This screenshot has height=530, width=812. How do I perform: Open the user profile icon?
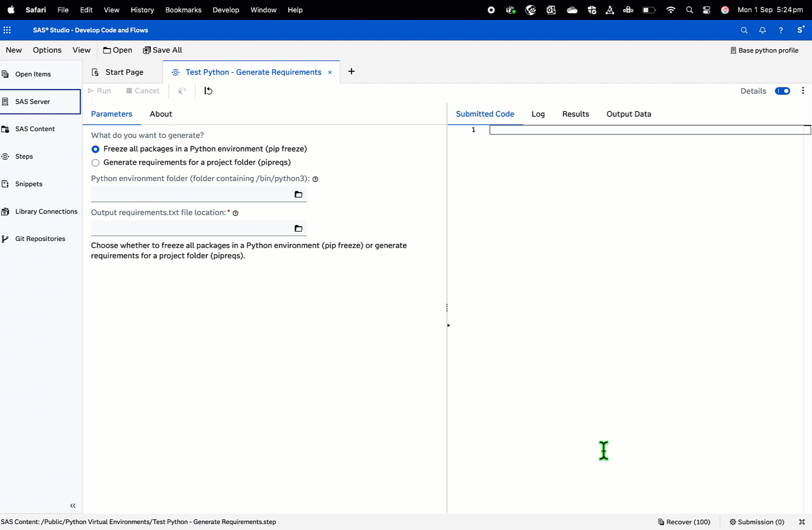[800, 30]
